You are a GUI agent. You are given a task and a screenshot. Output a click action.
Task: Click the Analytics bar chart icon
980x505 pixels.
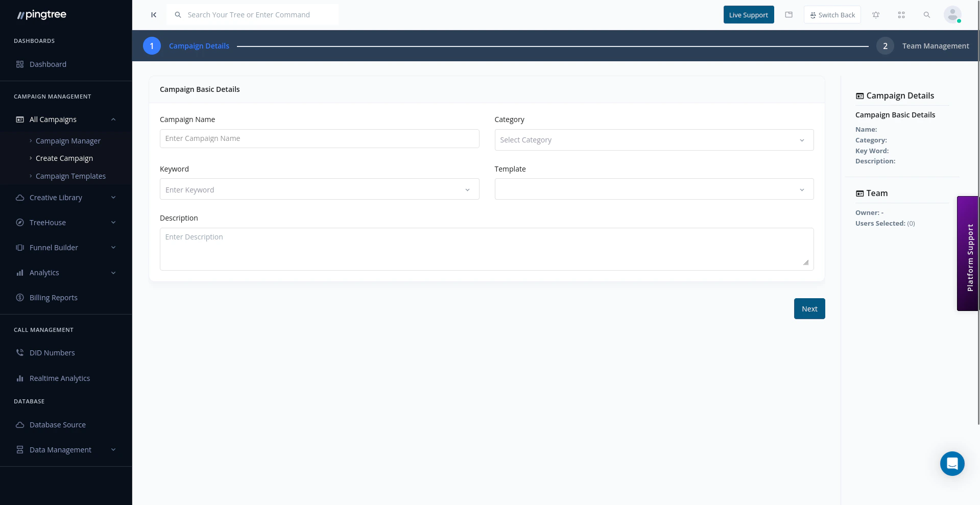[20, 273]
